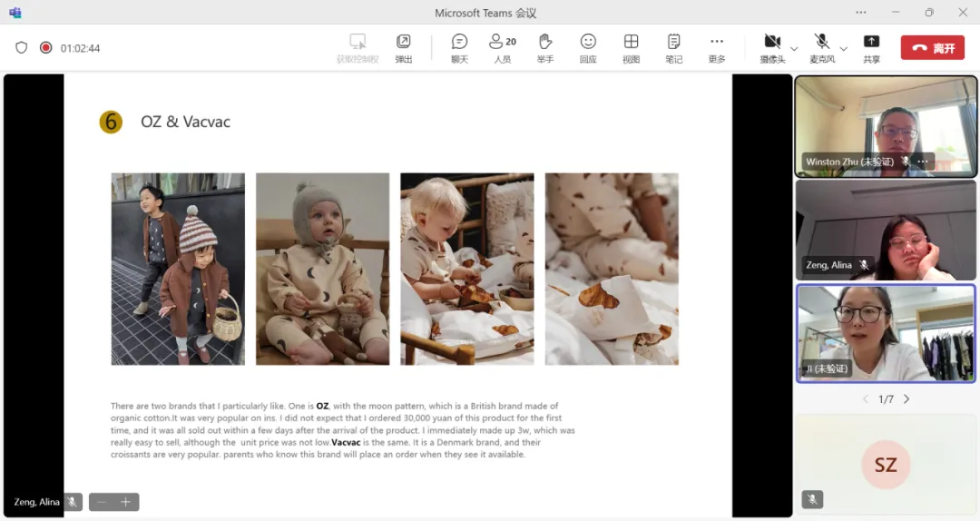This screenshot has width=980, height=521.
Task: Open the chat panel (聊天)
Action: [459, 48]
